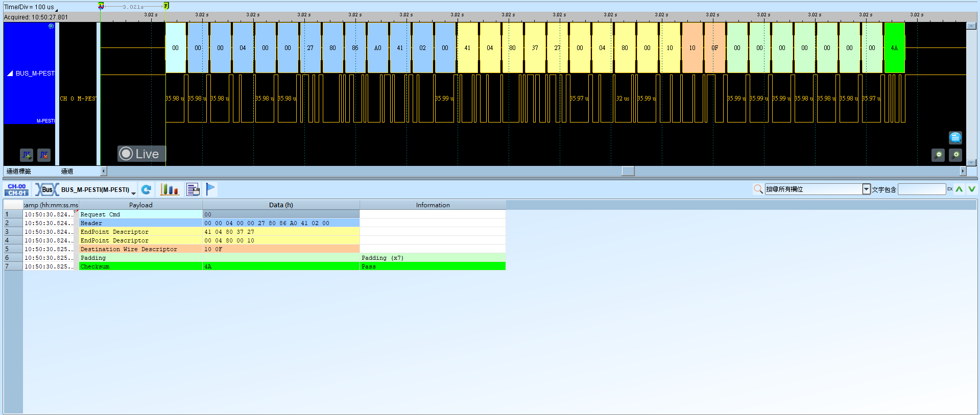Open the bar chart statistics icon
The height and width of the screenshot is (415, 980).
click(170, 189)
